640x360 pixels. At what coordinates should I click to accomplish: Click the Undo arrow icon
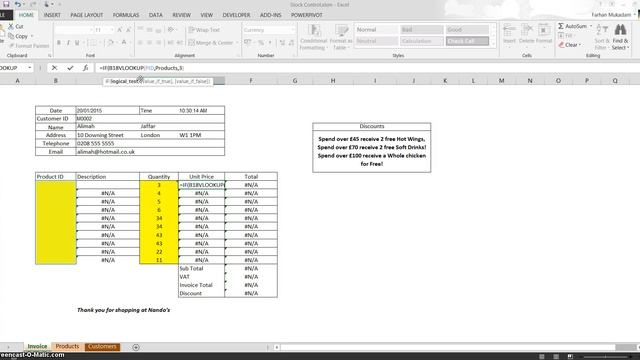click(x=18, y=4)
